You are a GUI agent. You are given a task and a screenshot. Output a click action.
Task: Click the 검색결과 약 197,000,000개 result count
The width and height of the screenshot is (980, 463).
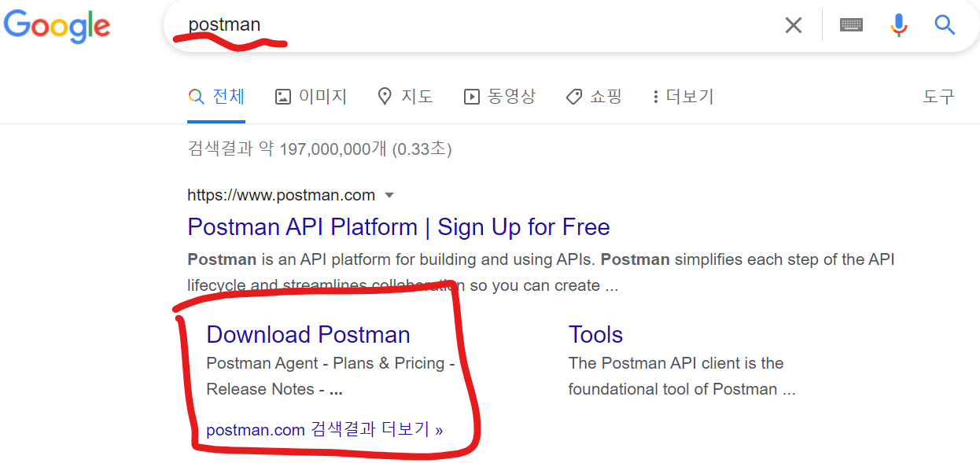pos(319,148)
